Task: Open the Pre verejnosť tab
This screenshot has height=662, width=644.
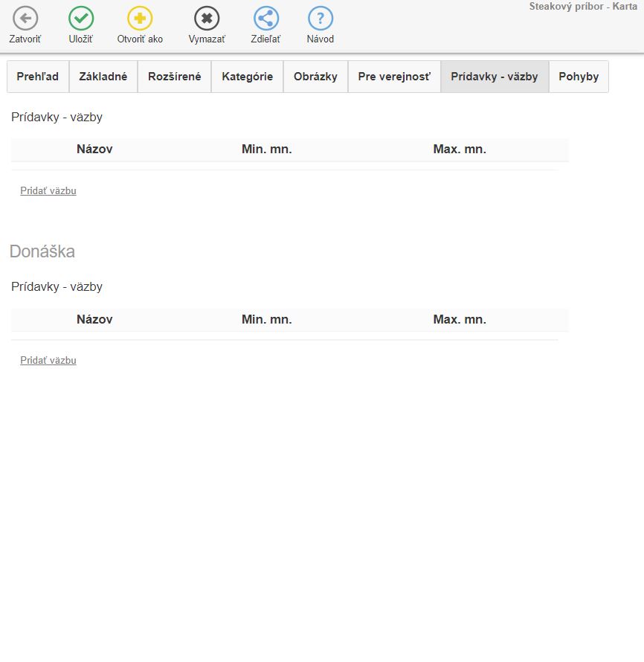Action: (x=394, y=77)
